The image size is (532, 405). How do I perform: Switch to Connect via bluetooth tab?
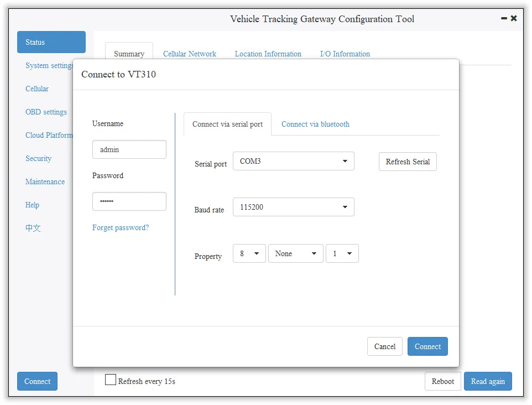pos(315,124)
